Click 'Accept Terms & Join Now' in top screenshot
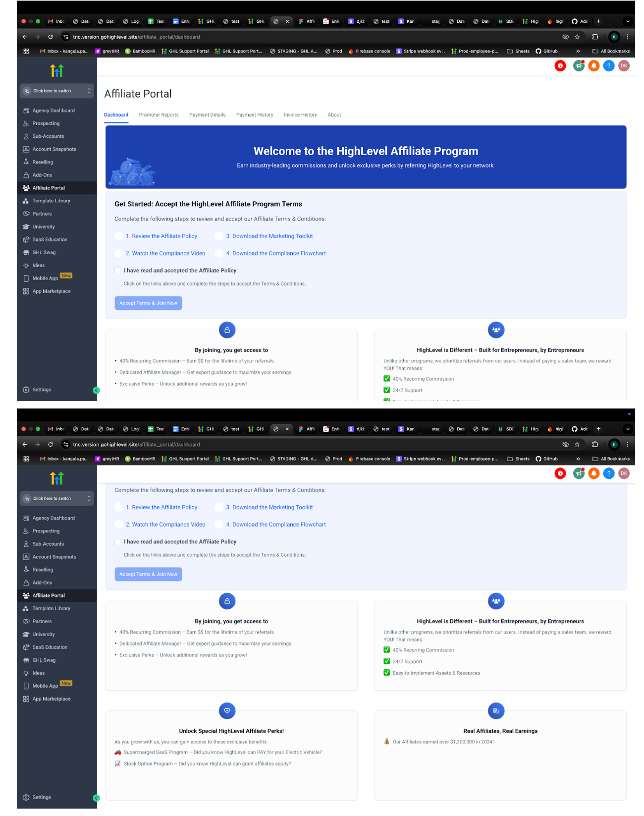 click(148, 303)
